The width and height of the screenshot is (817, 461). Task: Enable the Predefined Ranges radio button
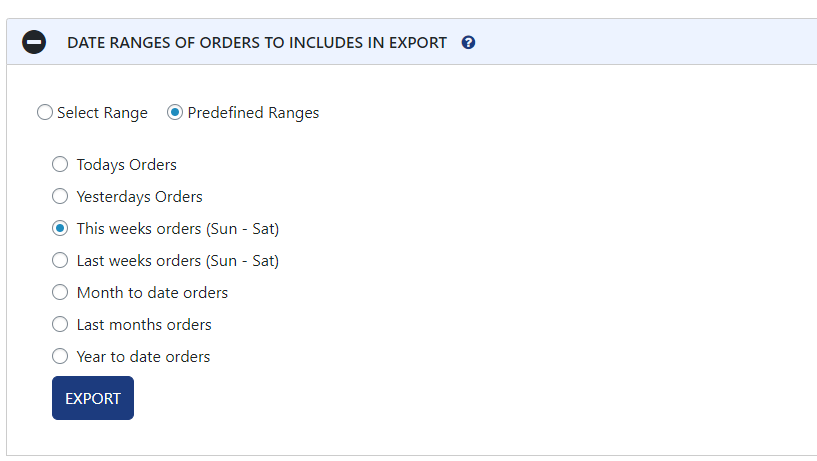[175, 113]
